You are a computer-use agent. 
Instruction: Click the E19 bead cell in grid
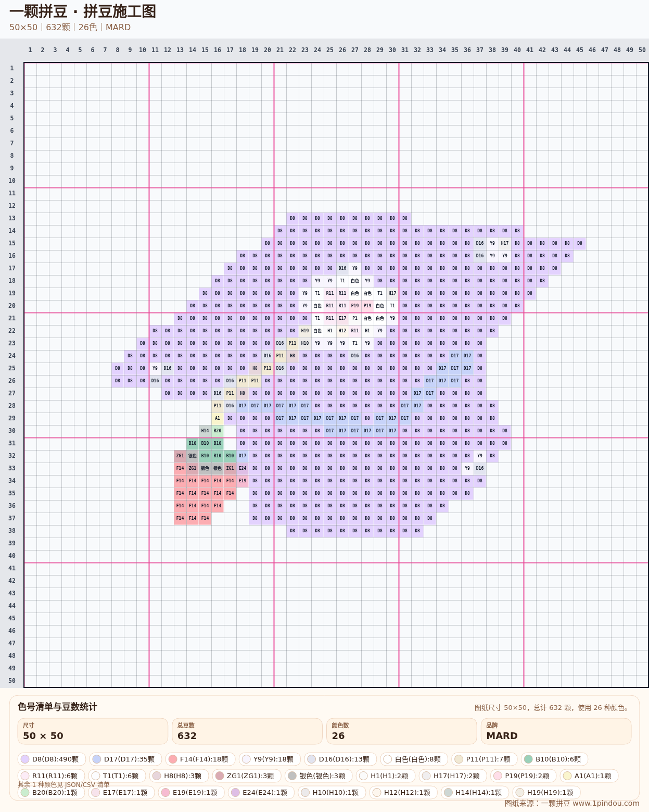pos(243,481)
